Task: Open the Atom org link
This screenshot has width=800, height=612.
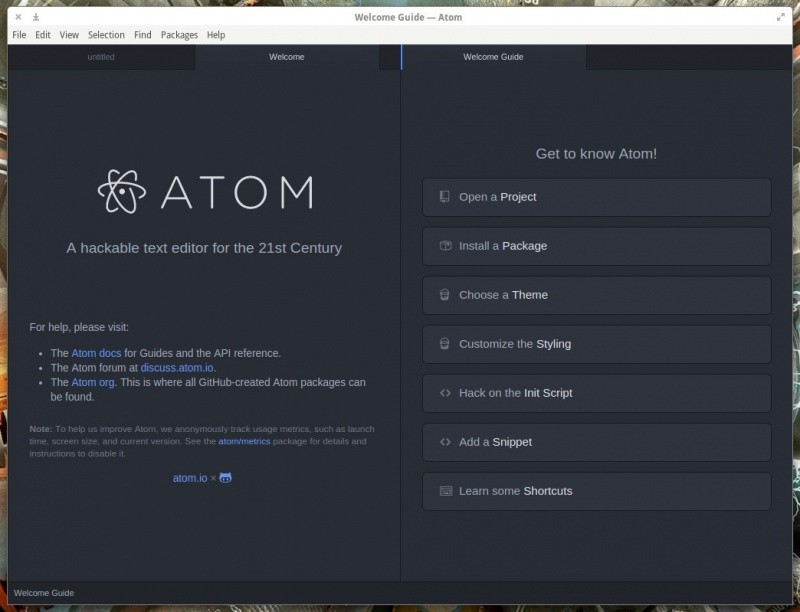Action: click(x=93, y=382)
